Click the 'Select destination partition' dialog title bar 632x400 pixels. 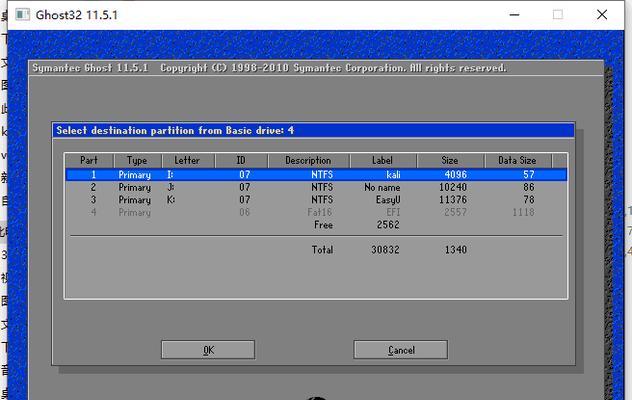tap(315, 130)
